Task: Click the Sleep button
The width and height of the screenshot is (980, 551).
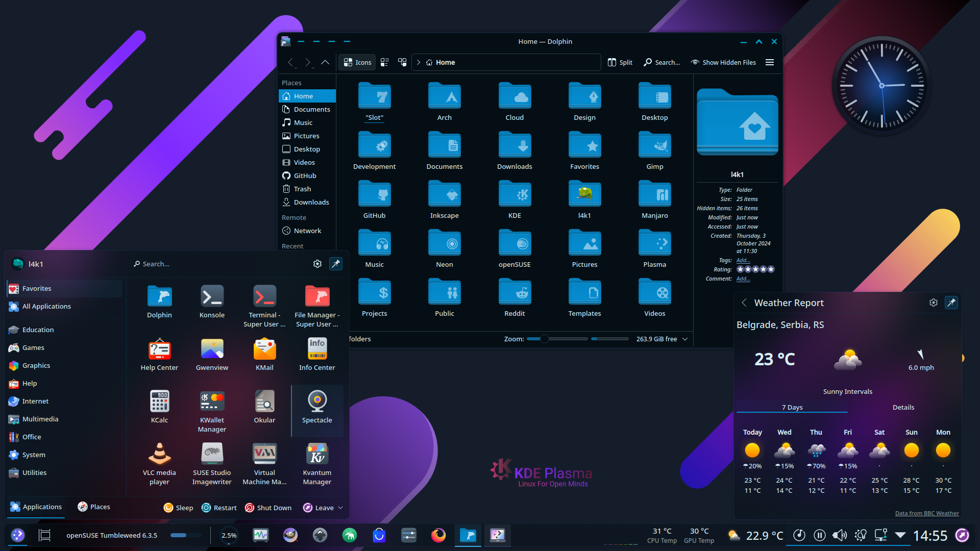Action: (178, 508)
